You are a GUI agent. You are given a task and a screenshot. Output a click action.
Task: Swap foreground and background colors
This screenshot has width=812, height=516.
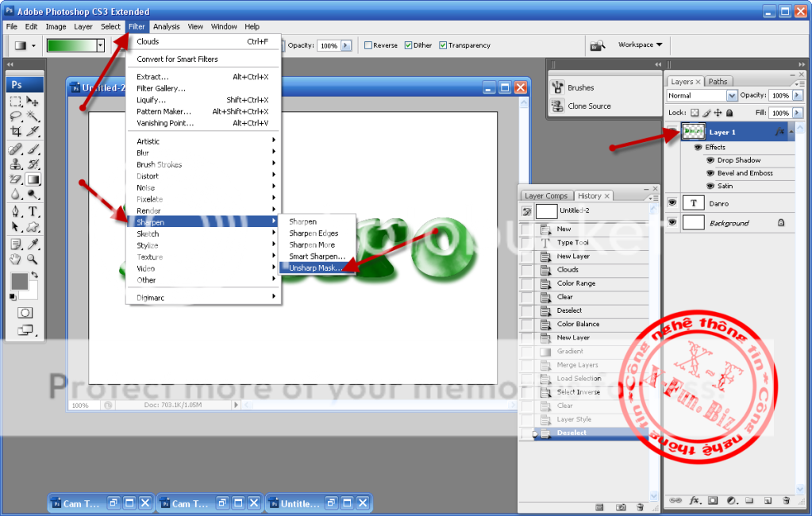(34, 275)
